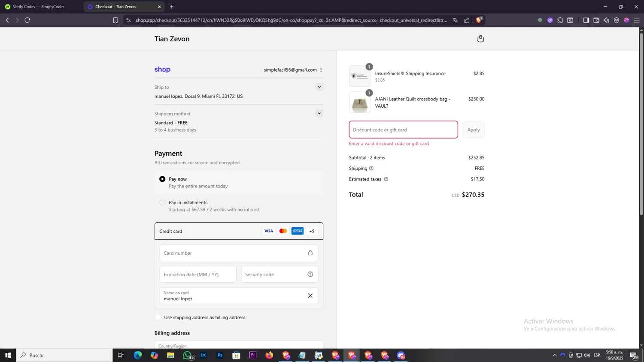Apply the discount code
Image resolution: width=644 pixels, height=362 pixels.
[474, 130]
